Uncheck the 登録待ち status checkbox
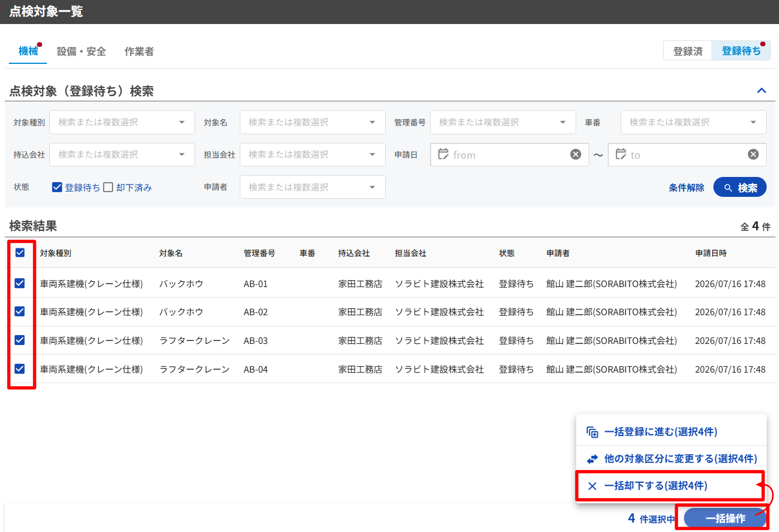The image size is (779, 532). tap(57, 187)
